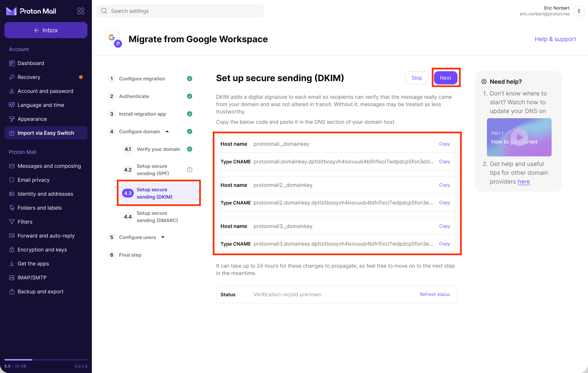588x373 pixels.
Task: Open the app switcher grid icon
Action: pos(81,11)
